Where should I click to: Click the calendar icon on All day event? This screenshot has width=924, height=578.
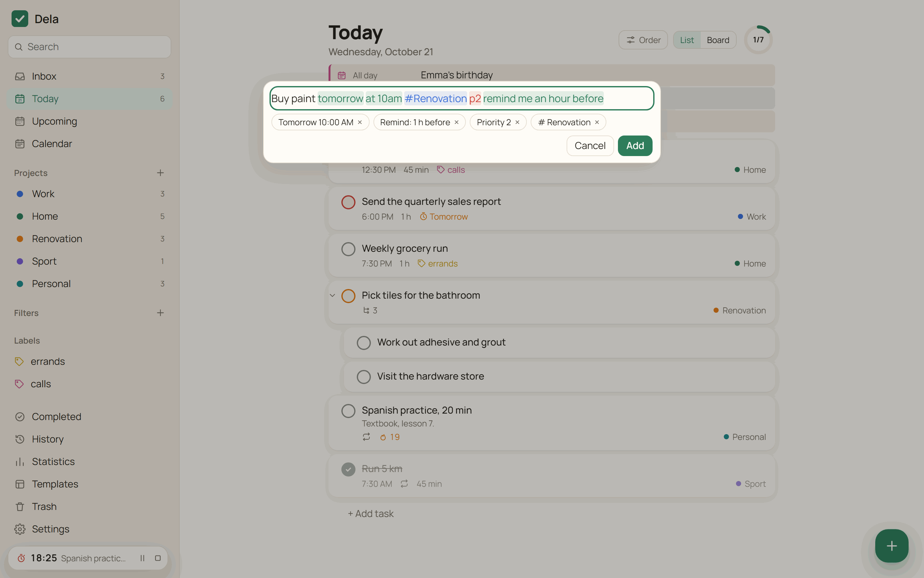coord(342,76)
